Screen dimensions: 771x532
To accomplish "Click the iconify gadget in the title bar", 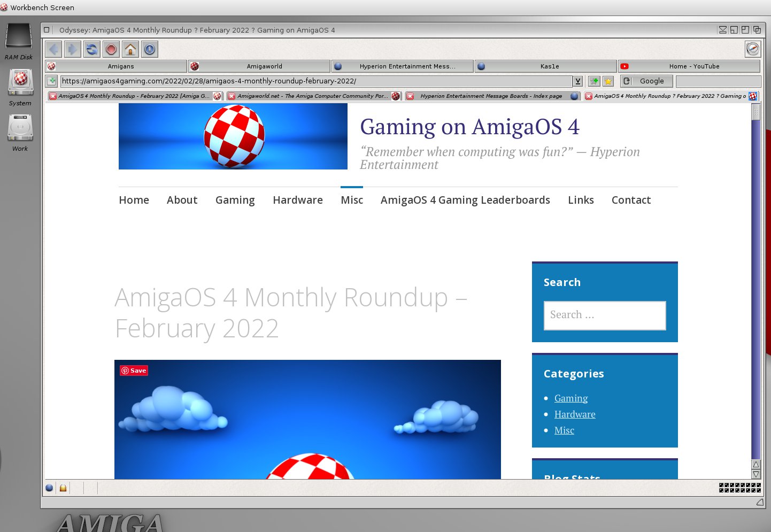I will 723,30.
